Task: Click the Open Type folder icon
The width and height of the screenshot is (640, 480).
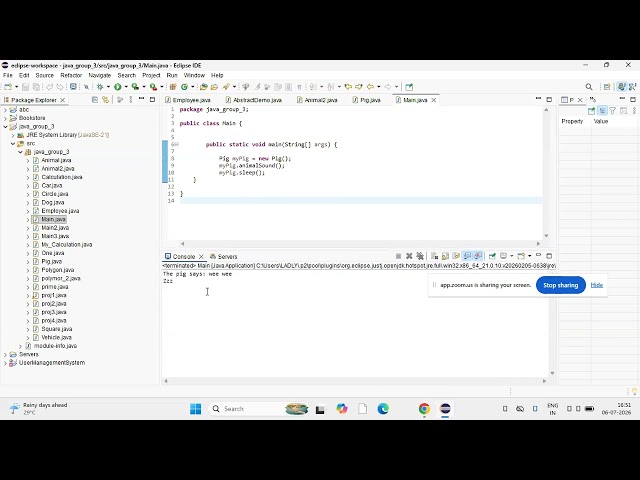Action: 204,87
